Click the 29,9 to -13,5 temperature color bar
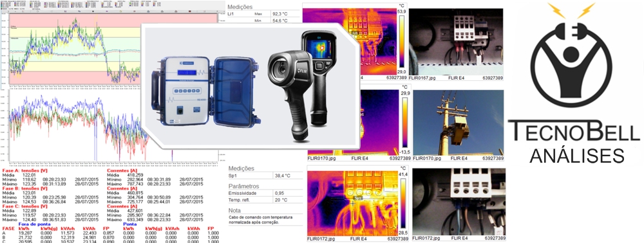The width and height of the screenshot is (644, 243). (404, 123)
